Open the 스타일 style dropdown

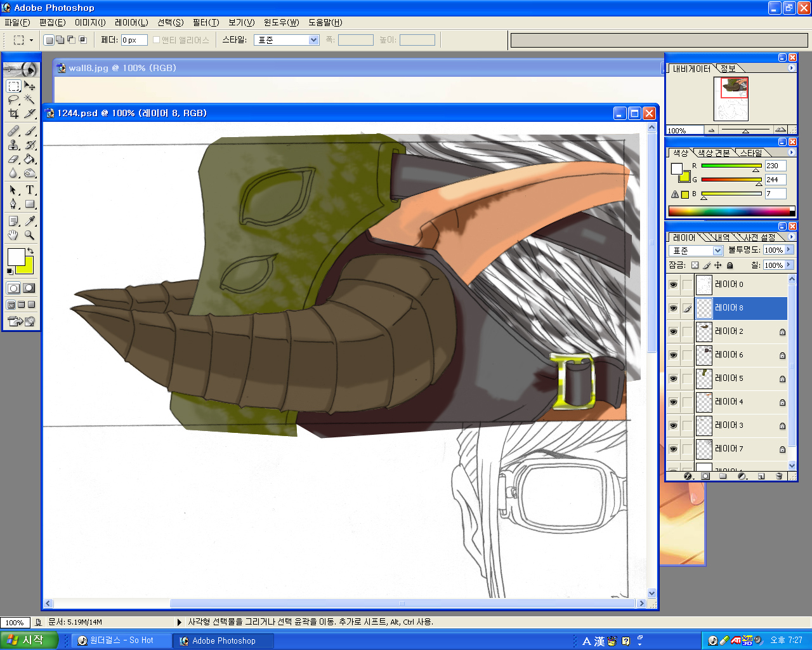(313, 40)
